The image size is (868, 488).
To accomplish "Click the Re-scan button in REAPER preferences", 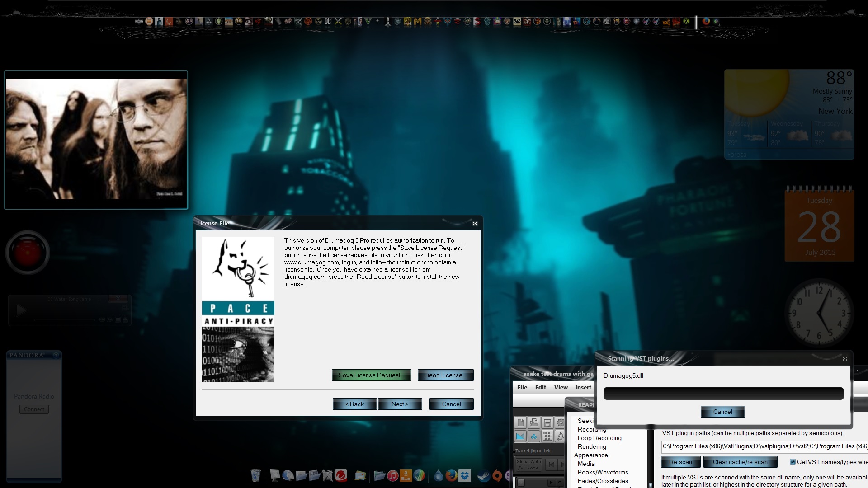I will pyautogui.click(x=680, y=462).
